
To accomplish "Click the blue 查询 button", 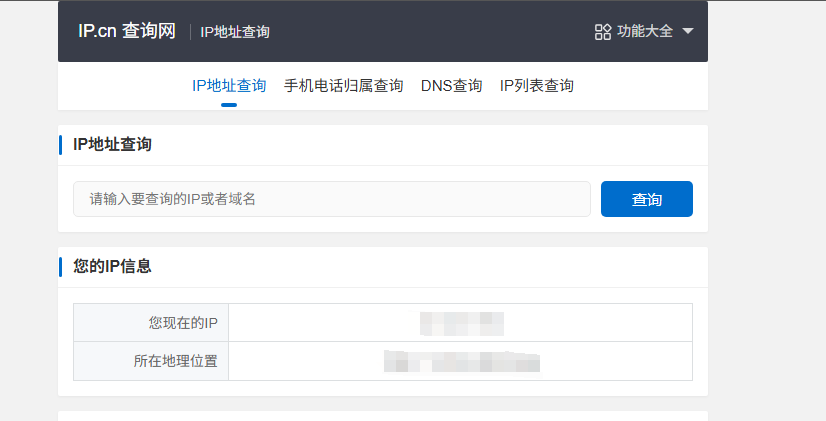I will point(647,199).
